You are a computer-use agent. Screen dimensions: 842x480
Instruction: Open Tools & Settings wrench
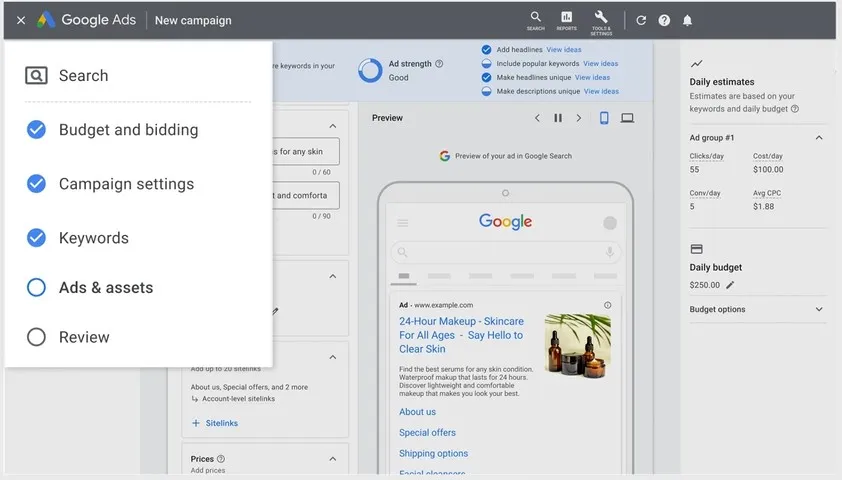(x=601, y=23)
